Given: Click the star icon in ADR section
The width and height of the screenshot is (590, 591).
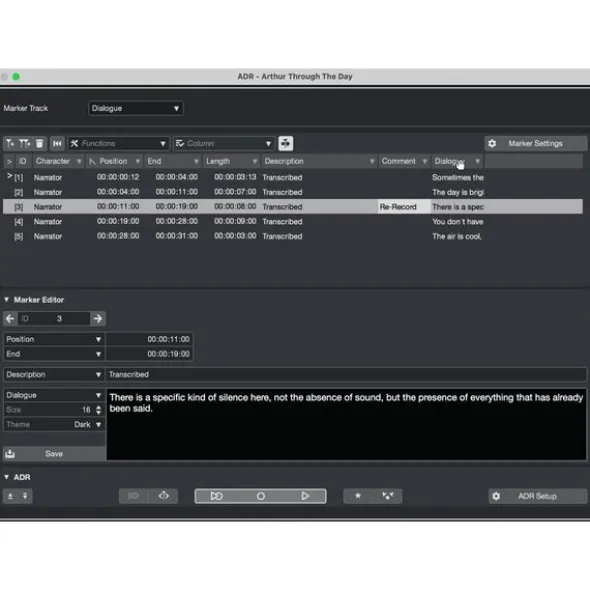Looking at the screenshot, I should point(358,496).
